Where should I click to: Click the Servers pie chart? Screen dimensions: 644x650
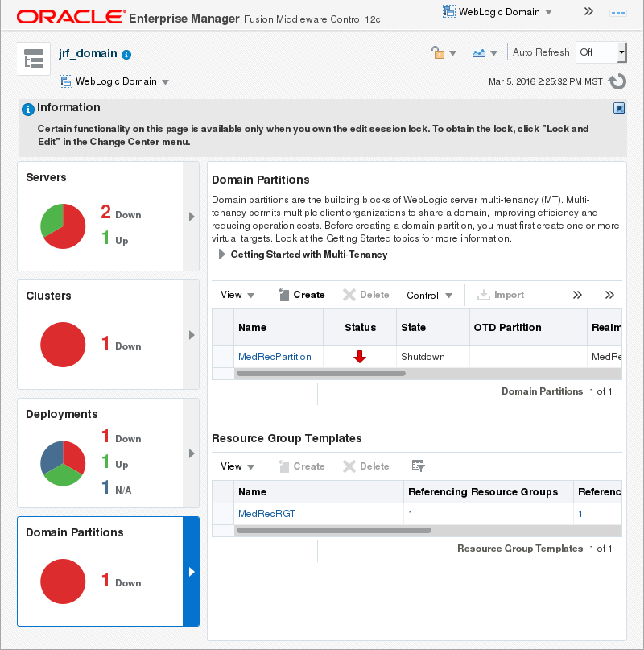tap(63, 226)
